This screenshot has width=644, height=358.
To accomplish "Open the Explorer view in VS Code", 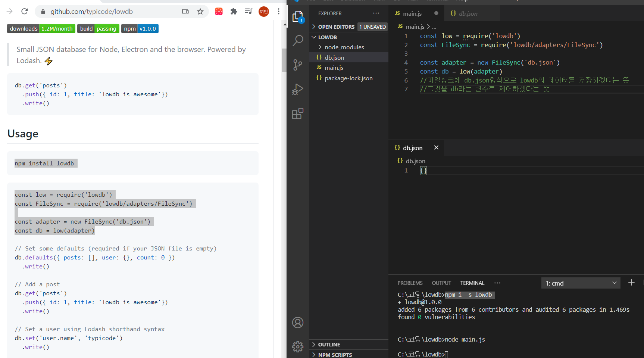I will 298,17.
